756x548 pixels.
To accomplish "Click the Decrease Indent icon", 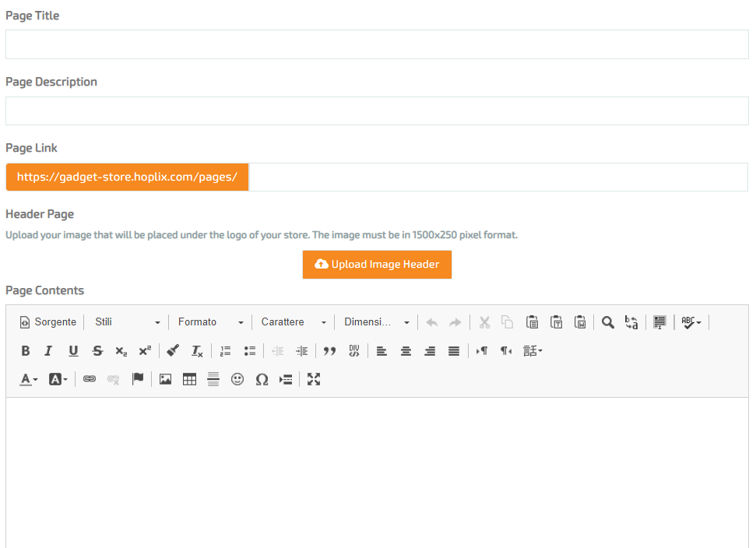I will click(x=278, y=351).
